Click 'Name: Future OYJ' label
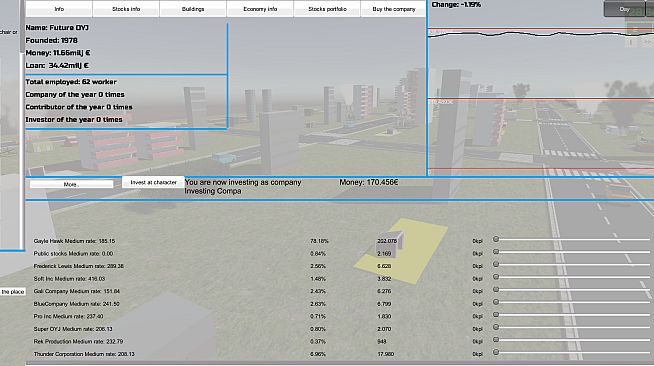Viewport: 654px width, 366px height. pyautogui.click(x=57, y=28)
